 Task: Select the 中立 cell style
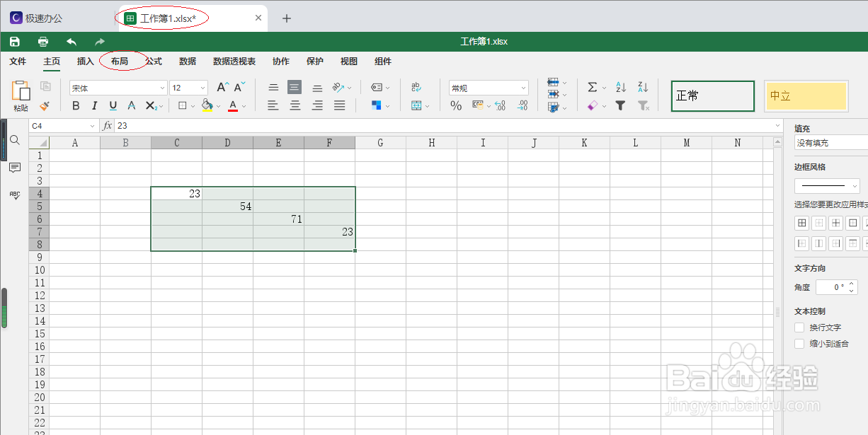(806, 96)
